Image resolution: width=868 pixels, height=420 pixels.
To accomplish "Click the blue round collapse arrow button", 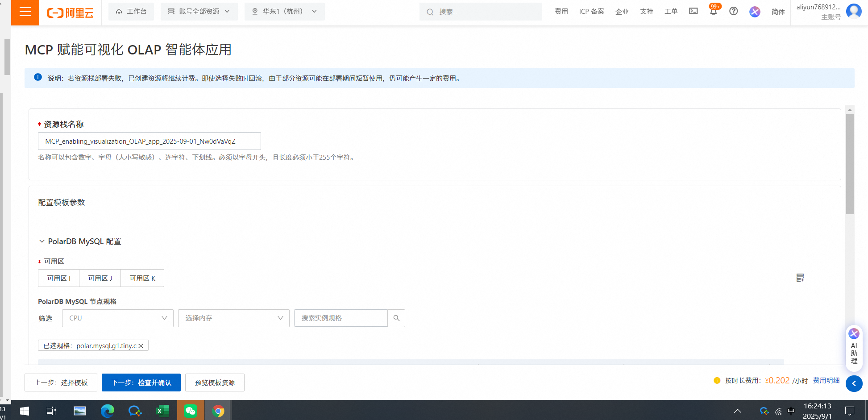I will tap(854, 383).
